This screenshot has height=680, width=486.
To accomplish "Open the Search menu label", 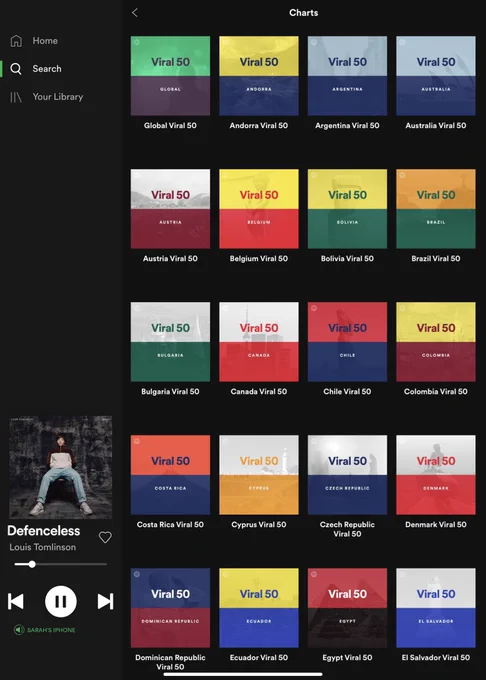I will (x=47, y=69).
